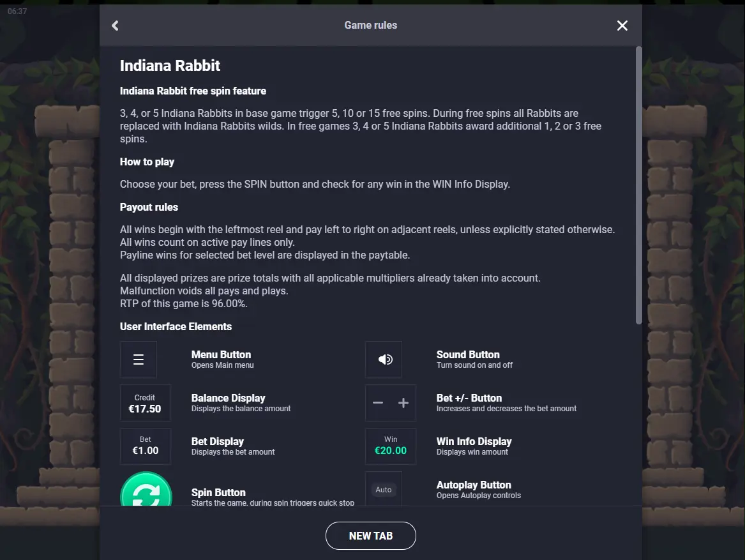
Task: Click the 'Bet +/- Button' label
Action: tap(469, 398)
